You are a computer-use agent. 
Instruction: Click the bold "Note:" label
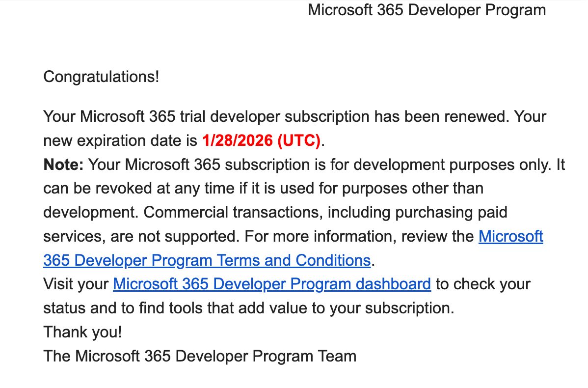click(x=64, y=165)
